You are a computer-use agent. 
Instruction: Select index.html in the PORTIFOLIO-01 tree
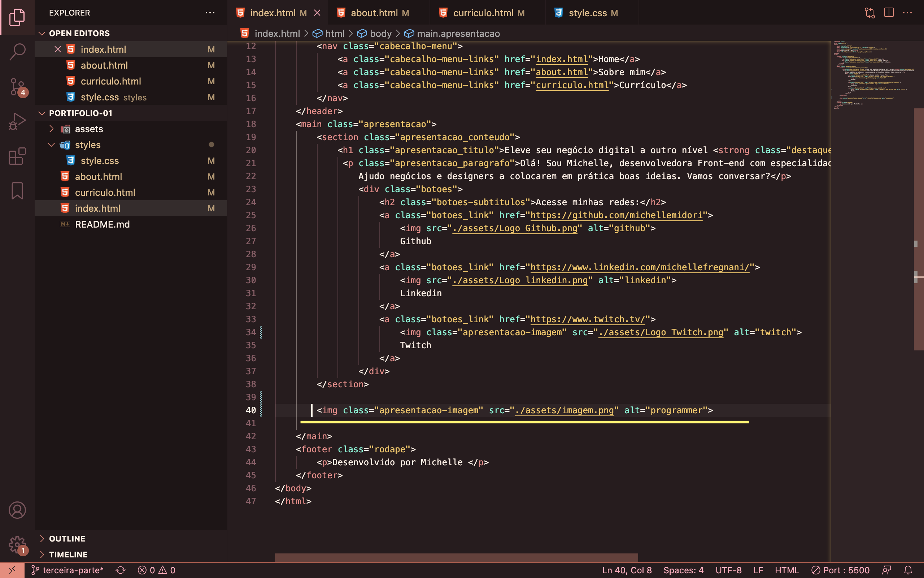[131, 208]
